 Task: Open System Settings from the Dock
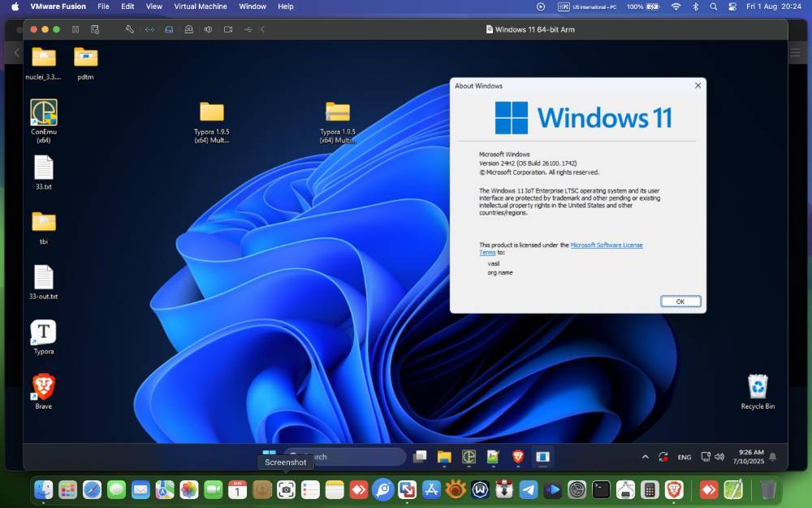coord(577,489)
